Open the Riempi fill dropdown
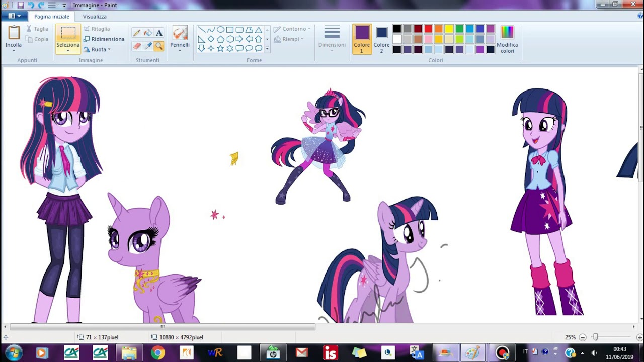644x362 pixels. 289,39
